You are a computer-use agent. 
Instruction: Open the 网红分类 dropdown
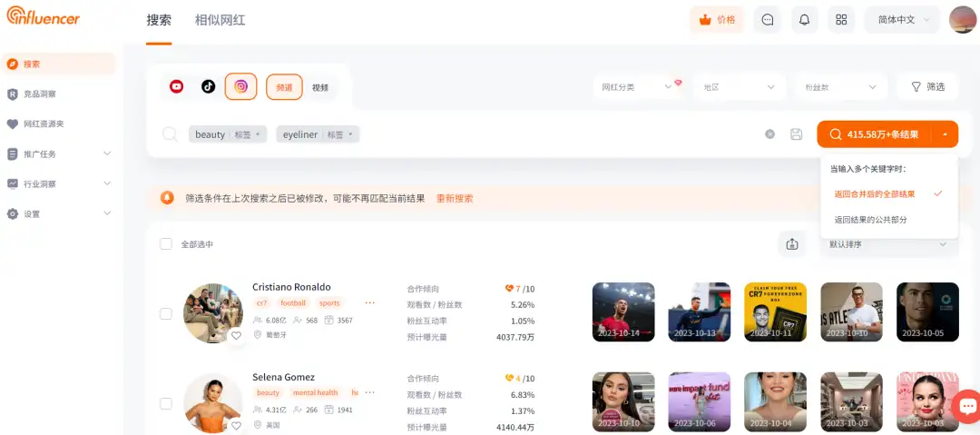638,87
